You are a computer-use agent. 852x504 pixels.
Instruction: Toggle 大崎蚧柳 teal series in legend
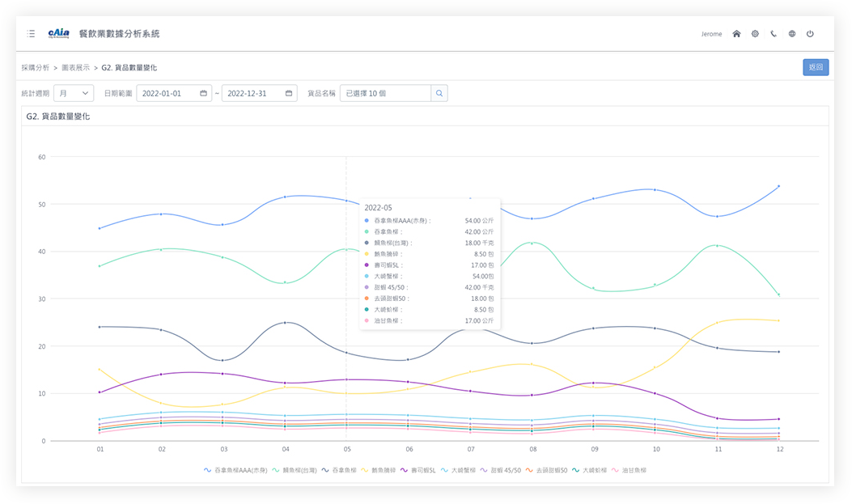(590, 470)
